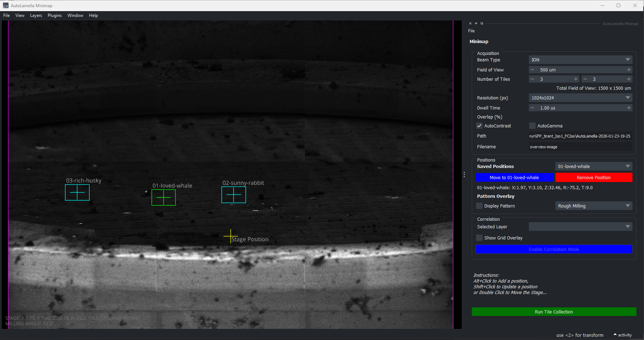Open the Saved Positions dropdown

click(593, 167)
